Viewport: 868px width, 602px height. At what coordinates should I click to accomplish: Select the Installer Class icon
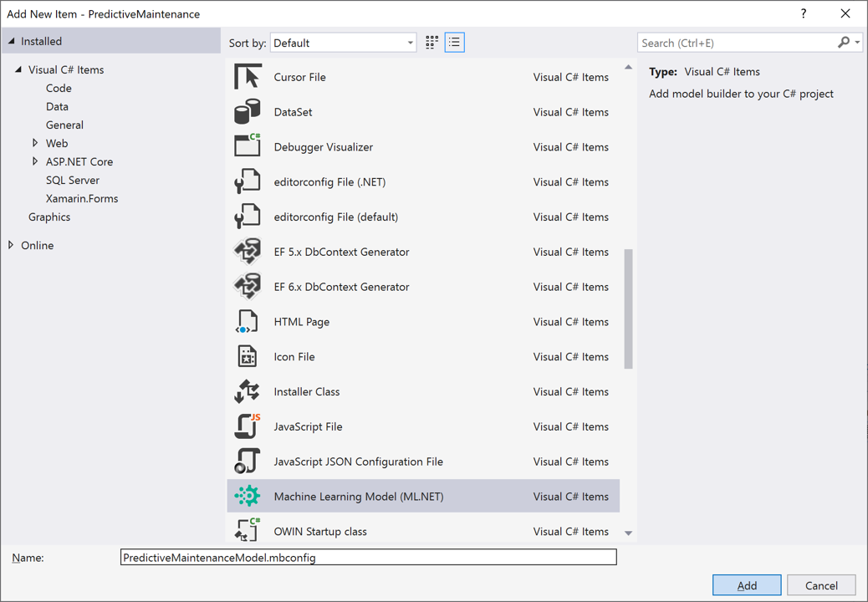248,391
